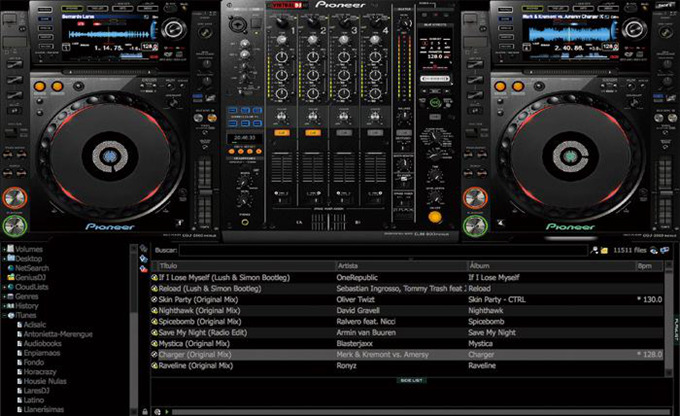This screenshot has height=416, width=680.
Task: Hit the right deck orange-ringed cue button
Action: click(475, 198)
